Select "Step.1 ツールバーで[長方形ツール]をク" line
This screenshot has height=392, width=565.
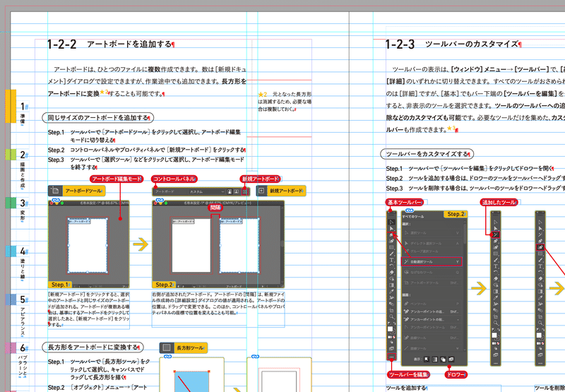coord(99,369)
